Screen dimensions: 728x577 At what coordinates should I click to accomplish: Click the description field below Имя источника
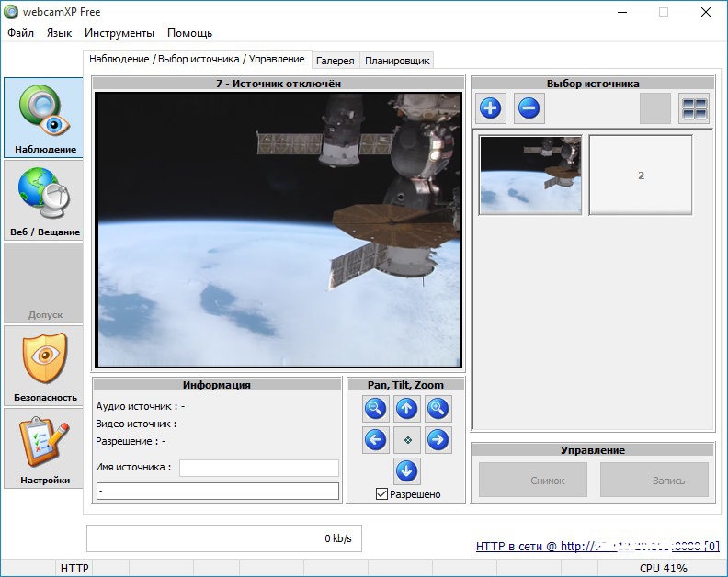click(218, 492)
